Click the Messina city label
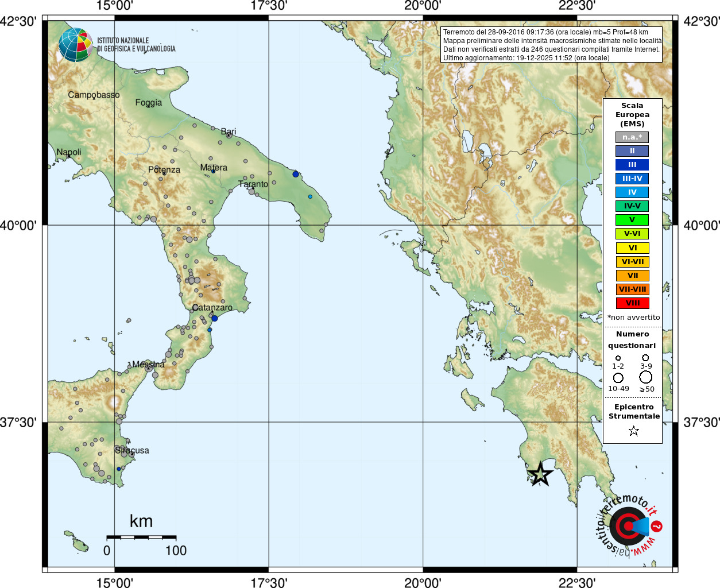The height and width of the screenshot is (588, 720). (x=148, y=365)
